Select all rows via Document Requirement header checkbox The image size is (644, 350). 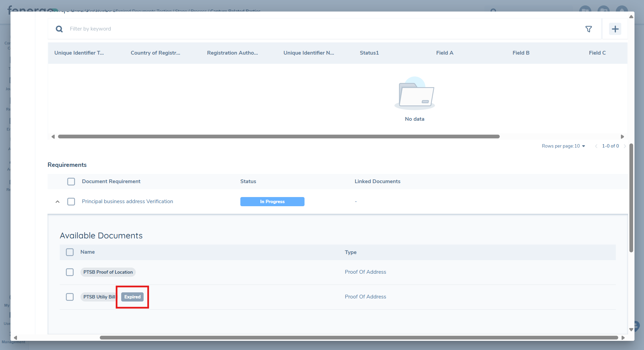tap(71, 181)
